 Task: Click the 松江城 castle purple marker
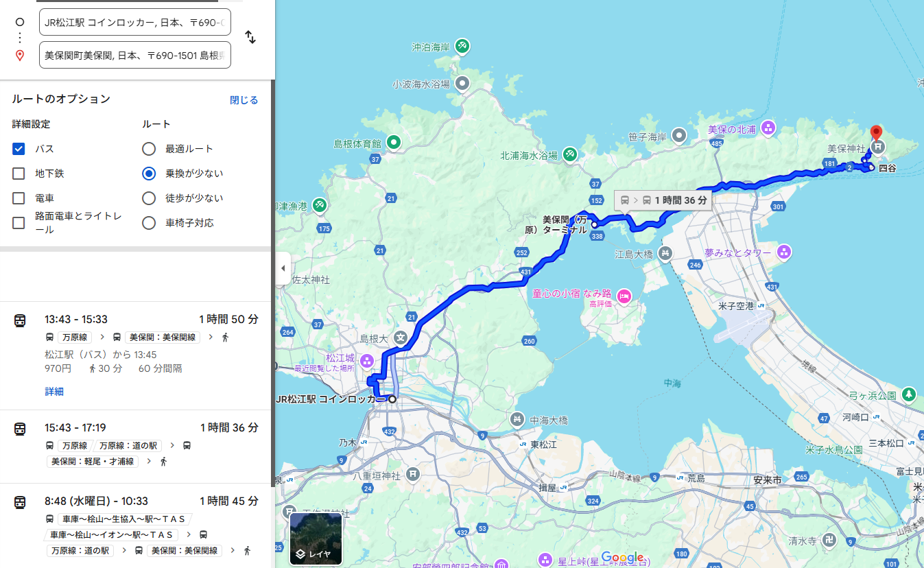(x=367, y=360)
